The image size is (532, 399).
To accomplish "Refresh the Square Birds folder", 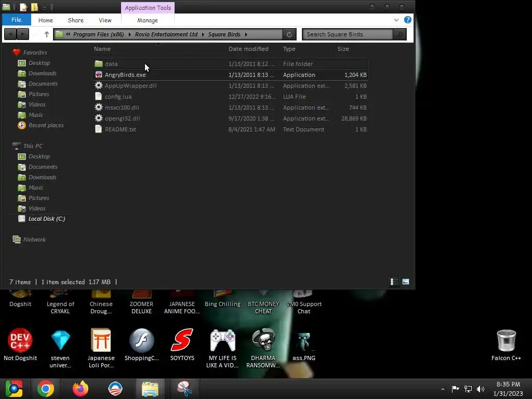I will coord(289,34).
